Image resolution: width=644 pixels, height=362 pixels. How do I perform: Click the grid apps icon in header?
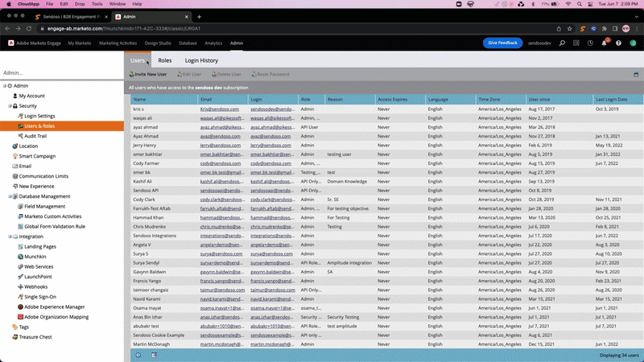pos(576,43)
